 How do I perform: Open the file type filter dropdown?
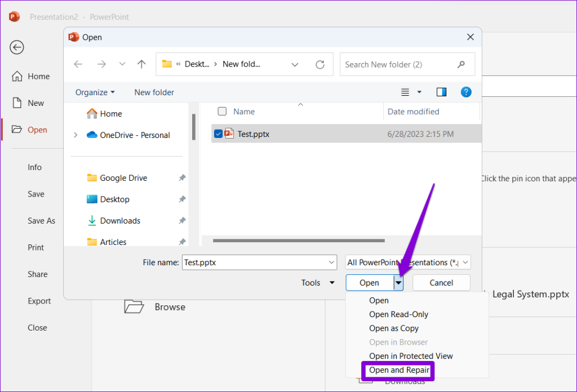pos(407,262)
